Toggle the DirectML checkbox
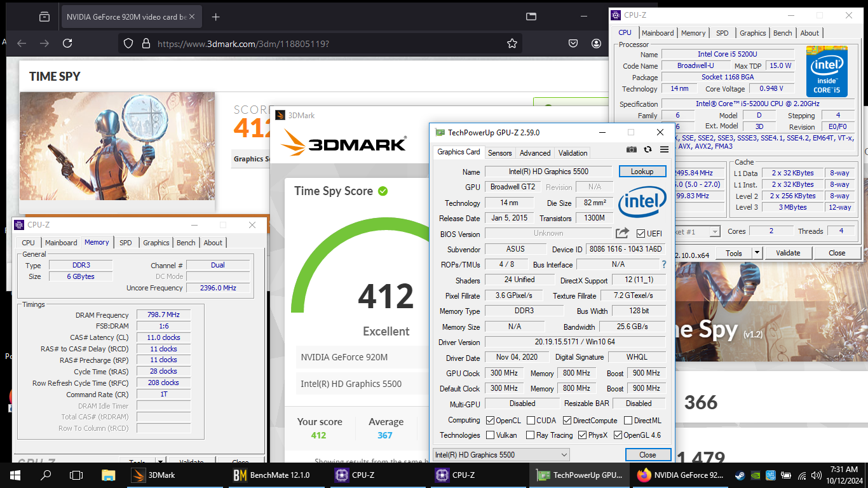This screenshot has height=488, width=868. (x=628, y=420)
